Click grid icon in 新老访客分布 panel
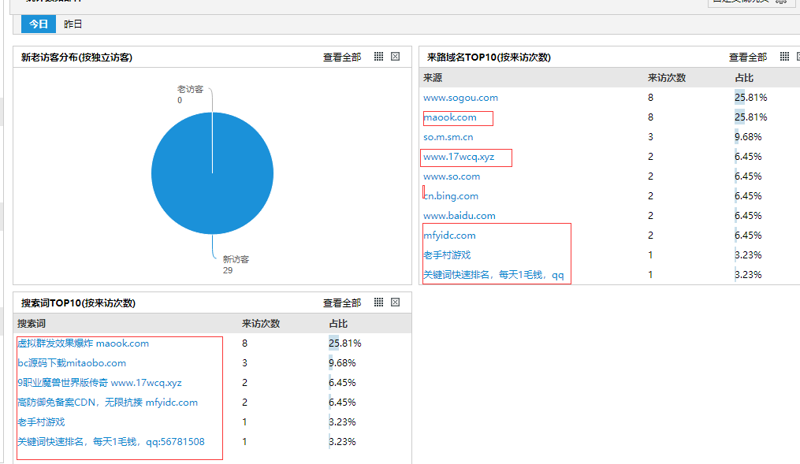The width and height of the screenshot is (800, 464). tap(379, 57)
